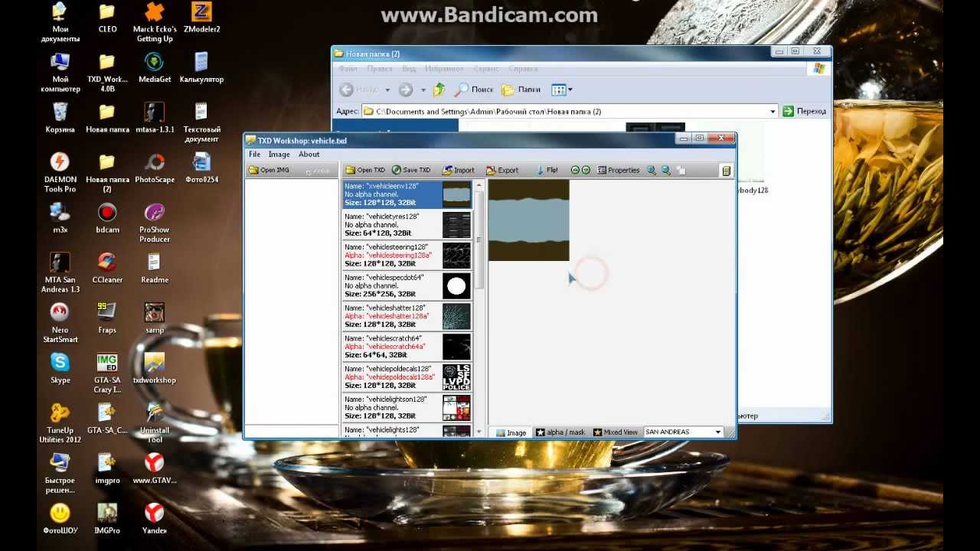Switch to the alpha / mask tab

(x=560, y=432)
